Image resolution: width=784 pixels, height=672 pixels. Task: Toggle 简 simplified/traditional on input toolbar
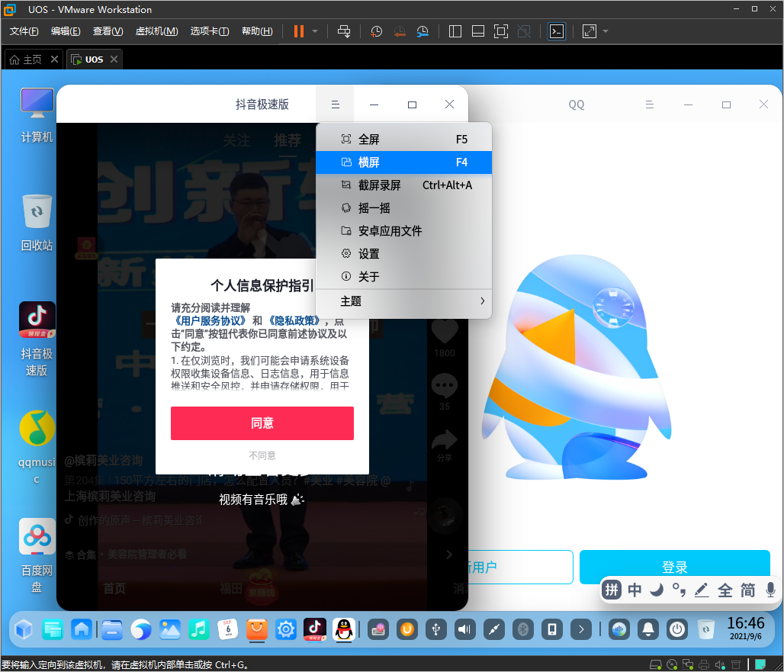[x=747, y=590]
